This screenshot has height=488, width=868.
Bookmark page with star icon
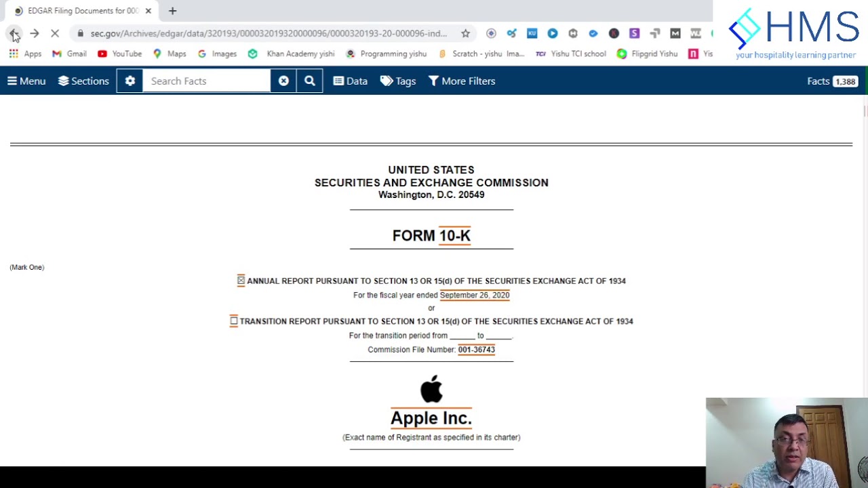[465, 33]
